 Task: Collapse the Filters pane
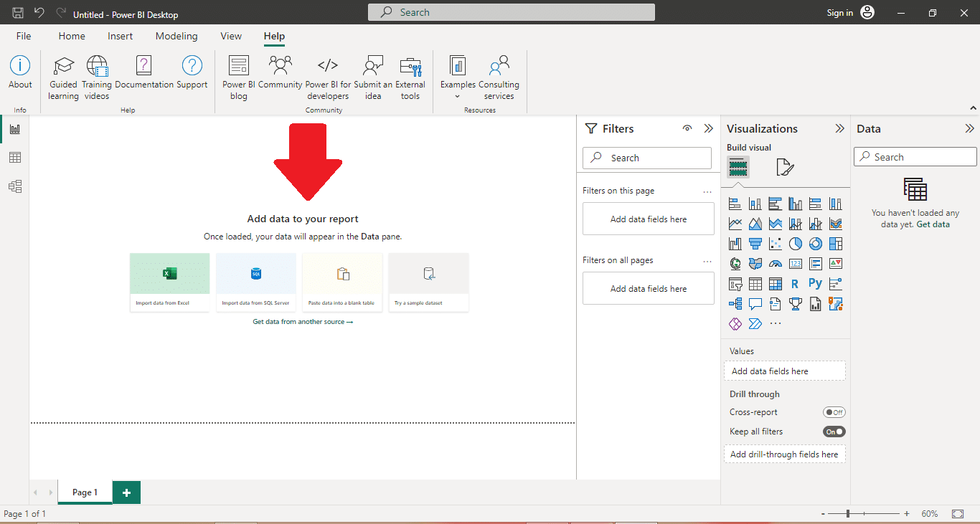tap(709, 128)
